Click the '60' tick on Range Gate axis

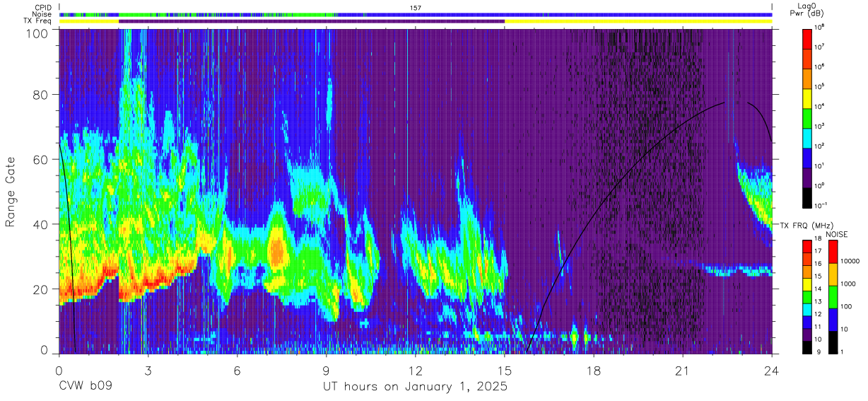(40, 160)
